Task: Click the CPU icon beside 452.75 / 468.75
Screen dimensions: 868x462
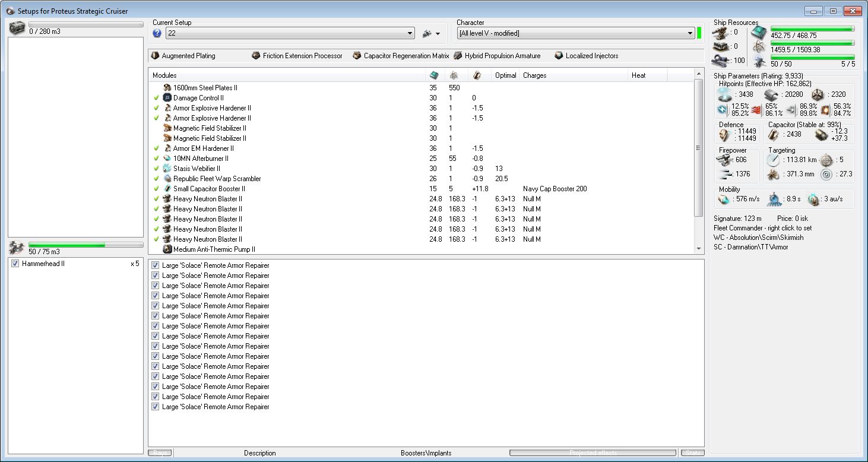Action: pyautogui.click(x=759, y=31)
